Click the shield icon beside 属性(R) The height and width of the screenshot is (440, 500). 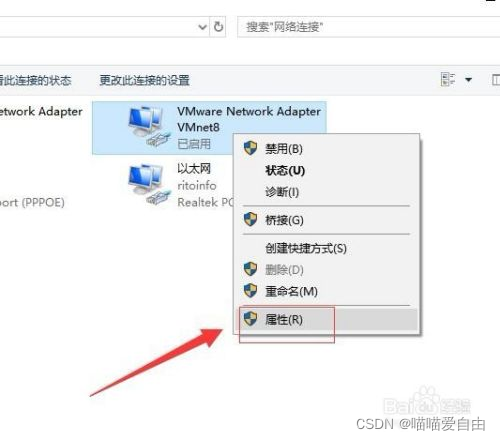point(250,319)
